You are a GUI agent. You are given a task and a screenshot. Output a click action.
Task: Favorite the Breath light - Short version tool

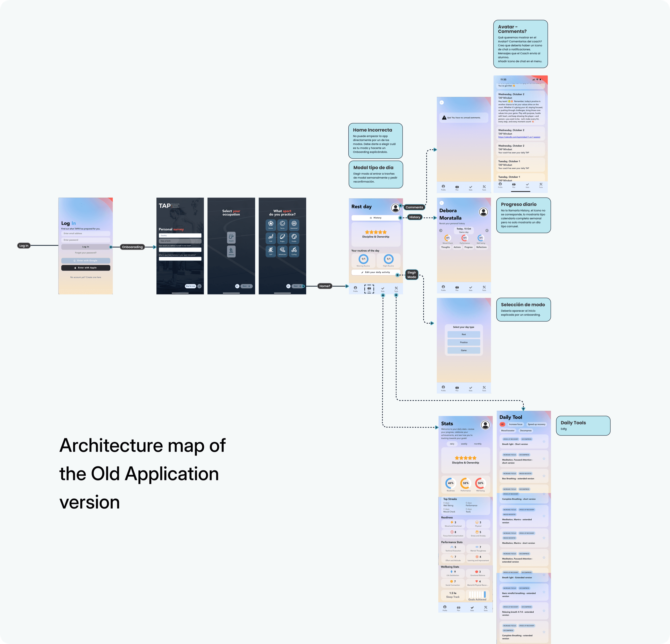click(x=544, y=441)
